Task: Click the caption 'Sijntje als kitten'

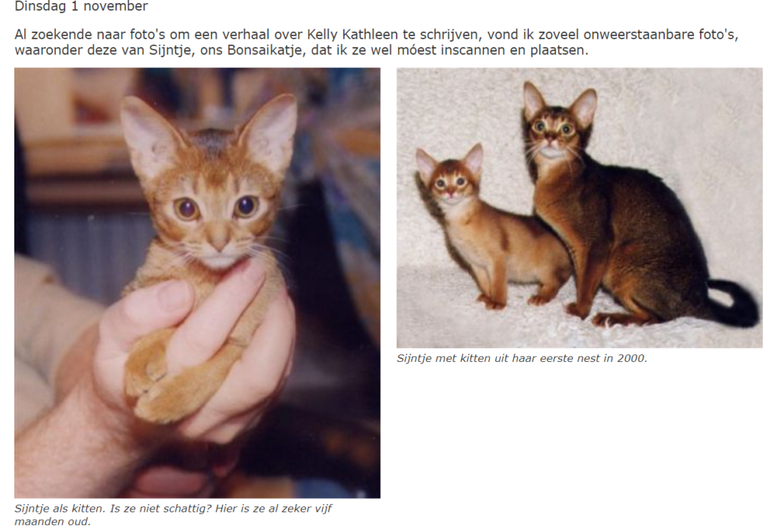Action: 60,509
